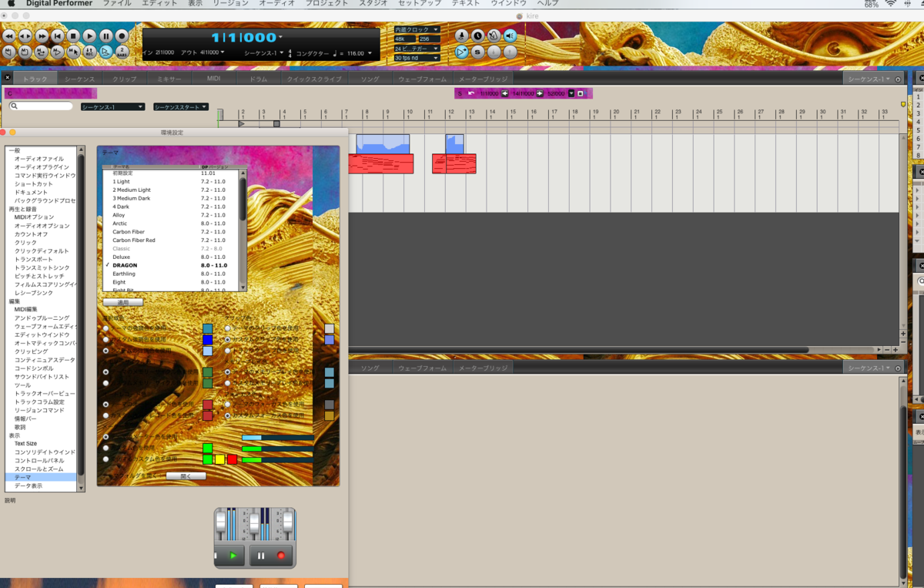Switch to the クイックスクライブ tab
The height and width of the screenshot is (588, 924).
(x=313, y=79)
